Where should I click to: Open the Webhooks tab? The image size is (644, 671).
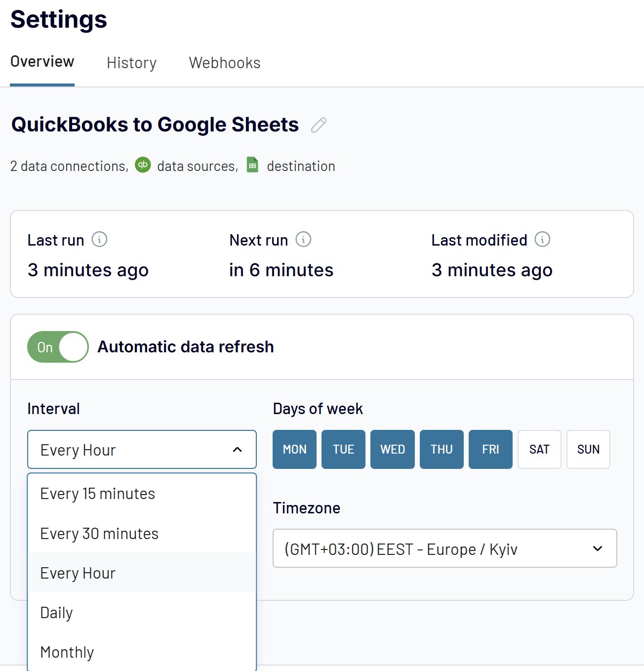click(x=224, y=63)
